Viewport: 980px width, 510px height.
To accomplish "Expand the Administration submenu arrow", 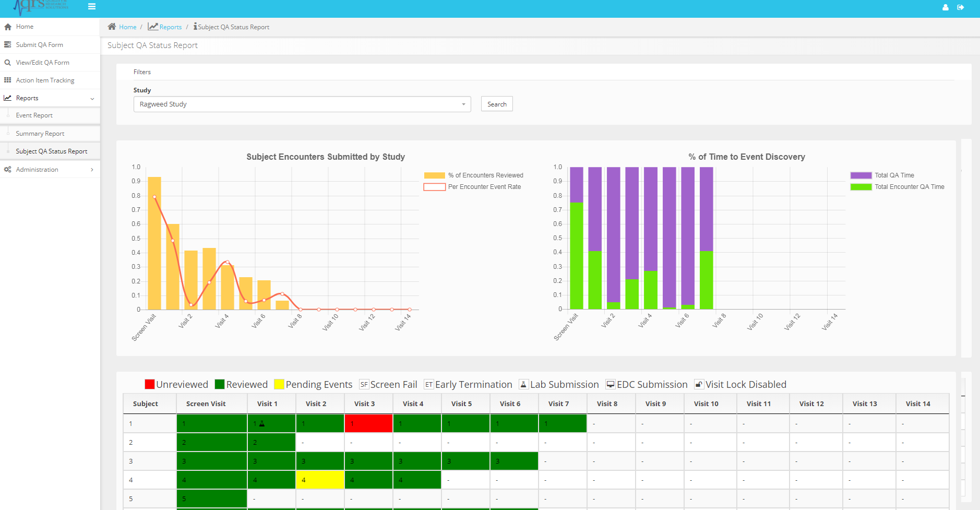I will tap(92, 170).
